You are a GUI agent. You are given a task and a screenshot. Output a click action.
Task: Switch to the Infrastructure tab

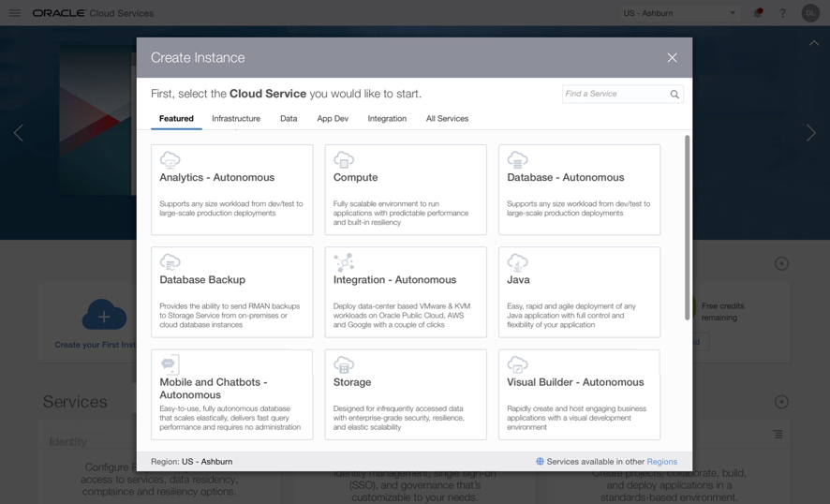tap(236, 119)
